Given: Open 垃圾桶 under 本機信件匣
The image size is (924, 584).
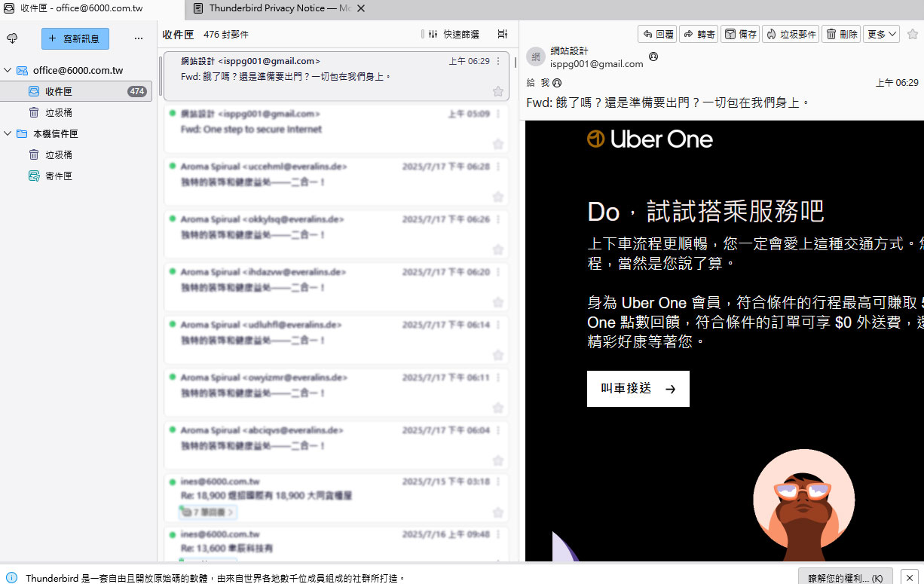Looking at the screenshot, I should coord(77,154).
